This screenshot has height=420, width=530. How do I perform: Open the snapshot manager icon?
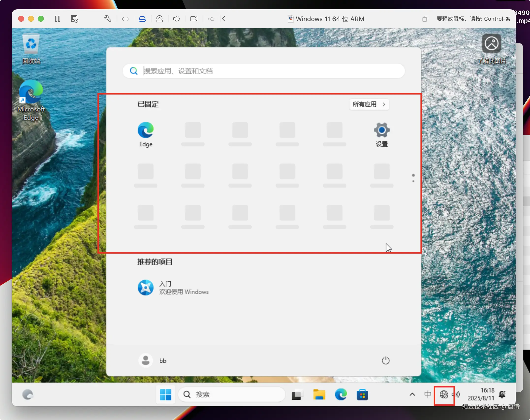(75, 19)
